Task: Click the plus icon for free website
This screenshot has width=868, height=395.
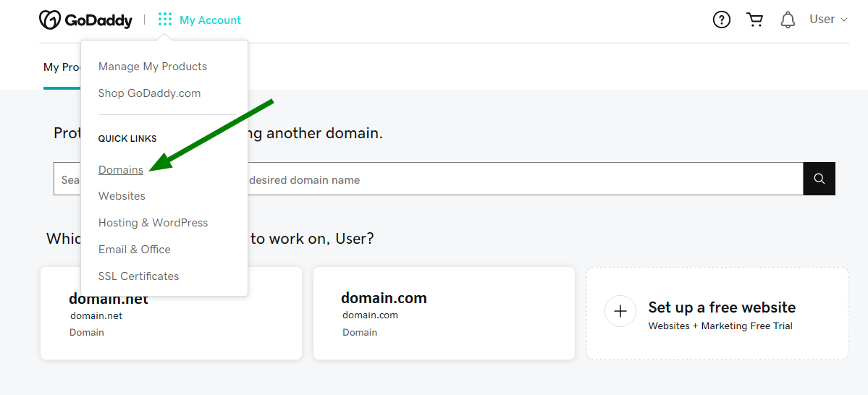Action: (x=620, y=312)
